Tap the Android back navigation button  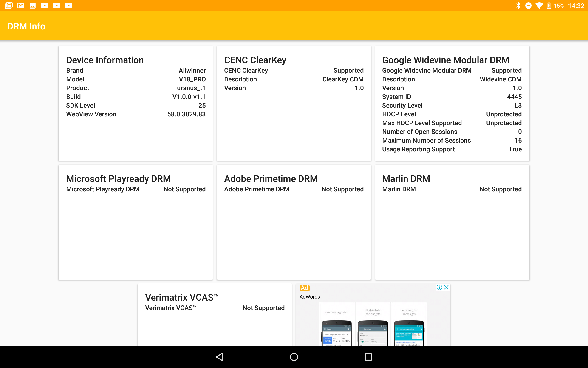(220, 357)
